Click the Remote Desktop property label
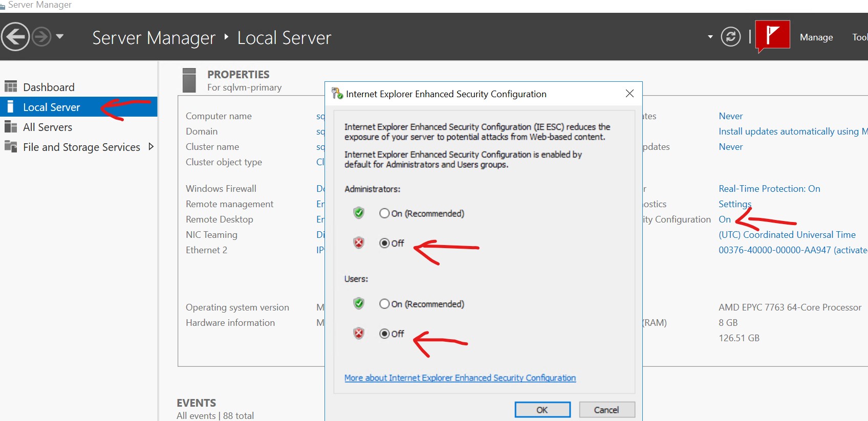868x421 pixels. [220, 219]
